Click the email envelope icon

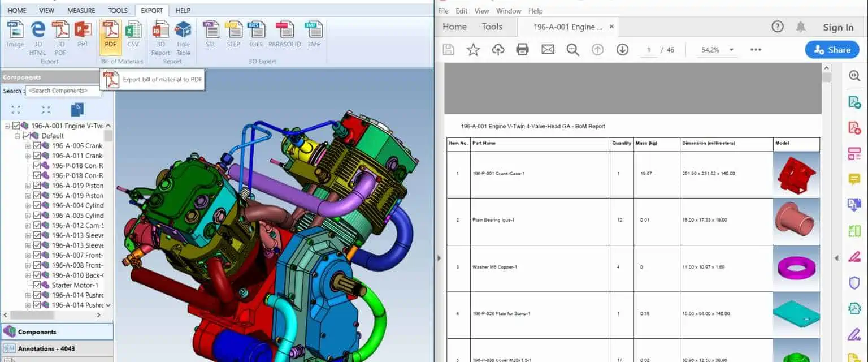(x=548, y=50)
